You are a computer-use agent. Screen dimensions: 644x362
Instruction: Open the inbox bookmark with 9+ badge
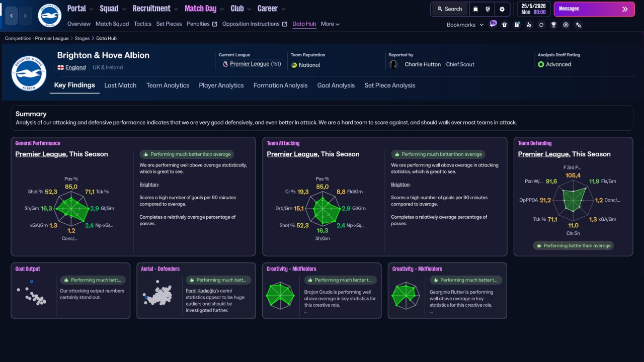pyautogui.click(x=493, y=25)
